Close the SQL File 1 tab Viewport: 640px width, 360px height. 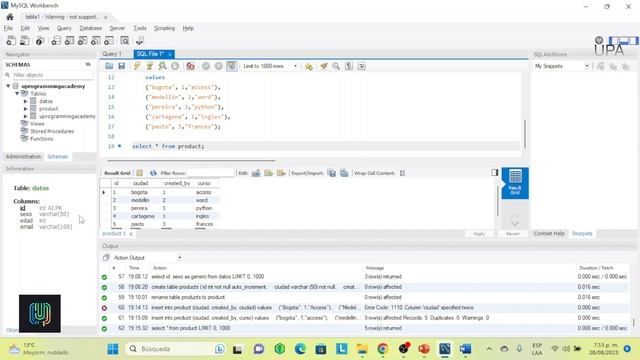[170, 54]
